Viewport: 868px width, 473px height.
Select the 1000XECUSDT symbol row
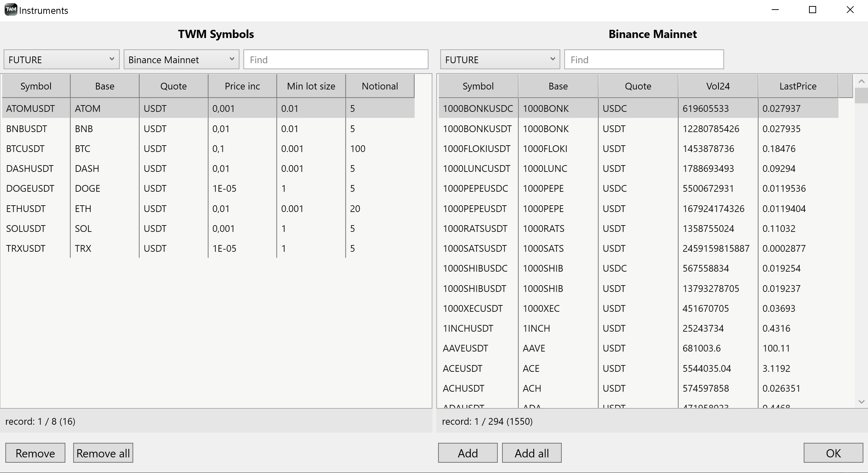click(x=638, y=308)
